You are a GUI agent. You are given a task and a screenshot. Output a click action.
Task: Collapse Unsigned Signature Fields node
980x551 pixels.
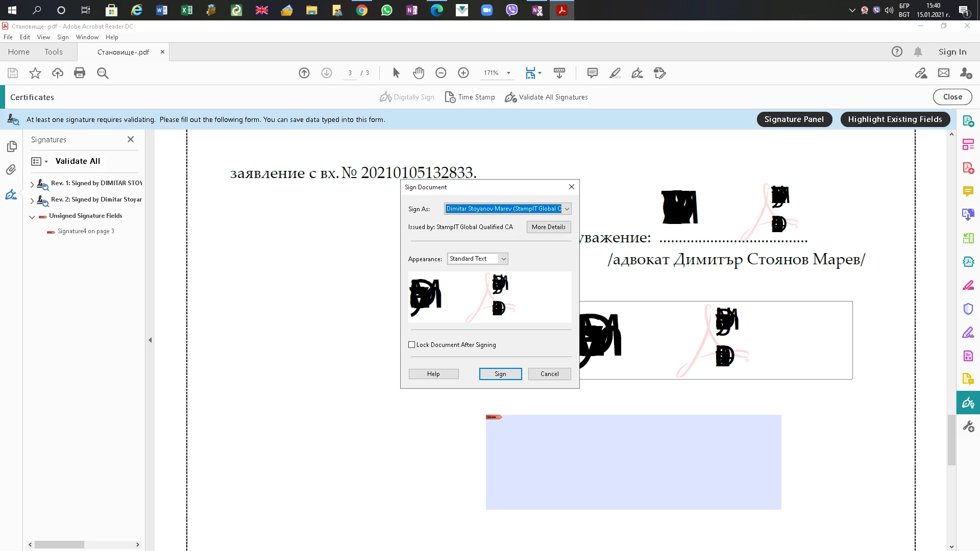[x=32, y=216]
